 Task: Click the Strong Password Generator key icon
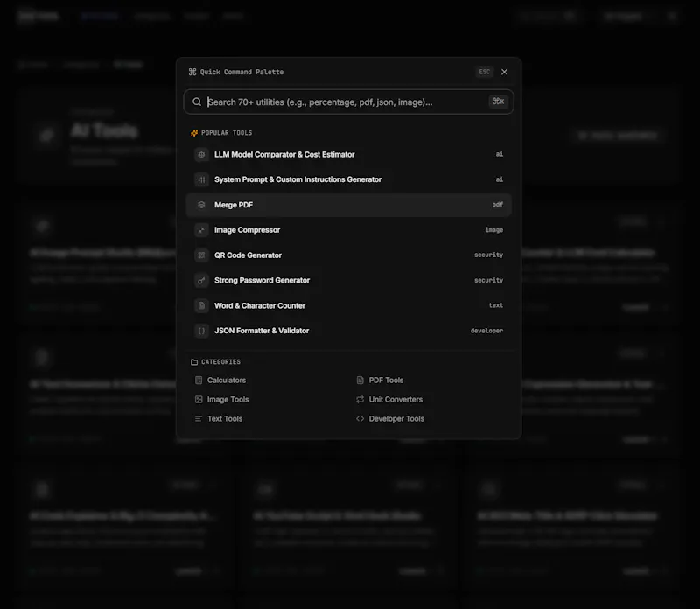(x=201, y=280)
